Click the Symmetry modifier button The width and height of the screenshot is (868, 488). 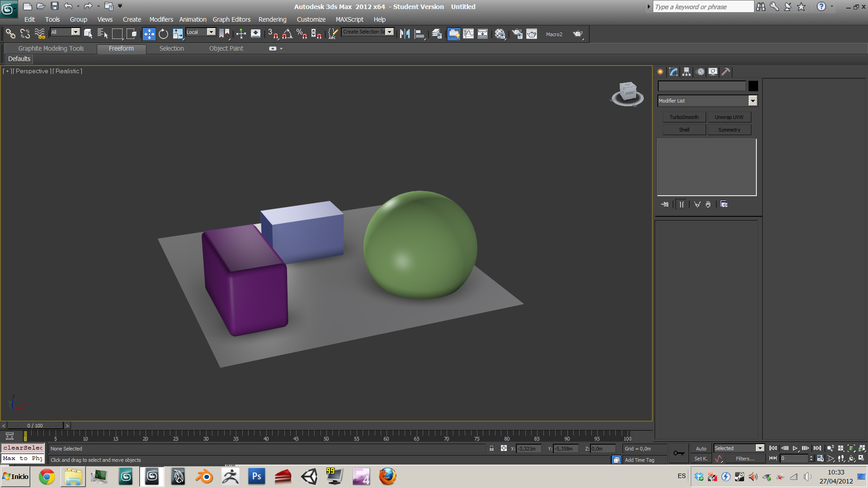point(729,130)
